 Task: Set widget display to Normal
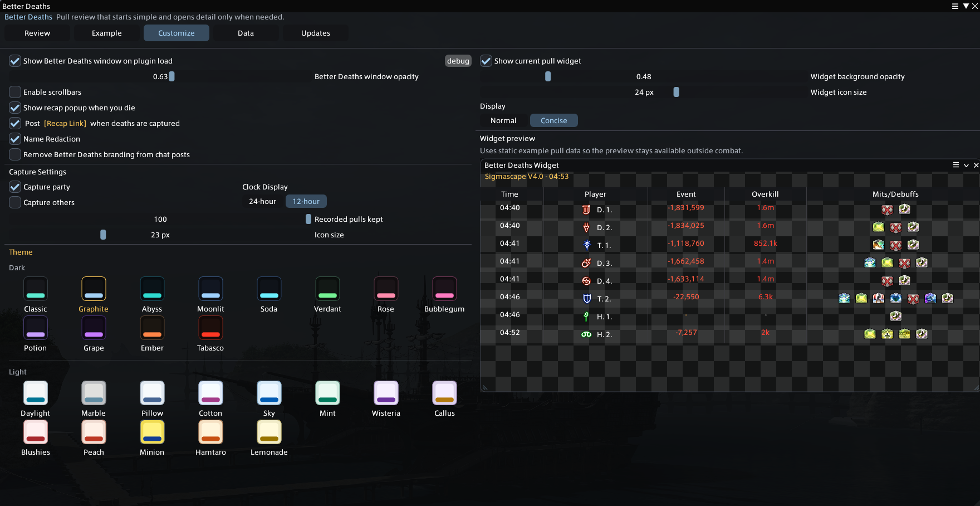(x=503, y=120)
